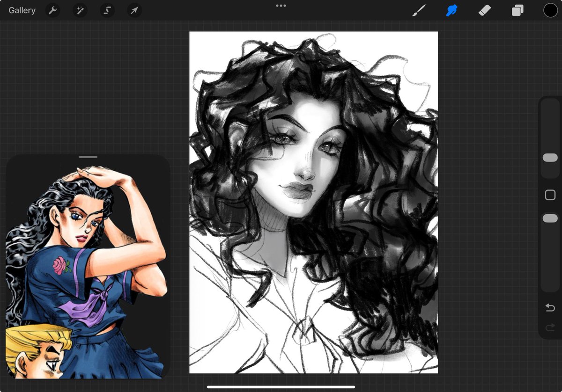Viewport: 562px width, 392px height.
Task: Select the Transform arrow tool
Action: pos(134,10)
